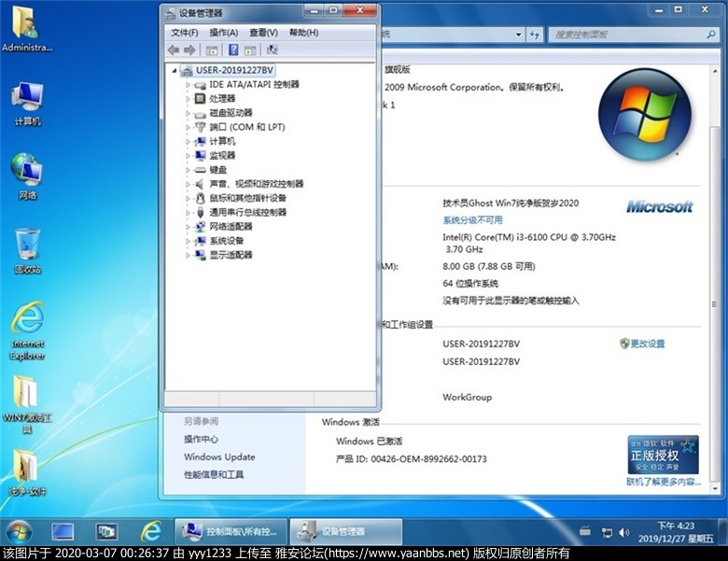Image resolution: width=728 pixels, height=561 pixels.
Task: Open the 文件(F) menu
Action: click(184, 33)
